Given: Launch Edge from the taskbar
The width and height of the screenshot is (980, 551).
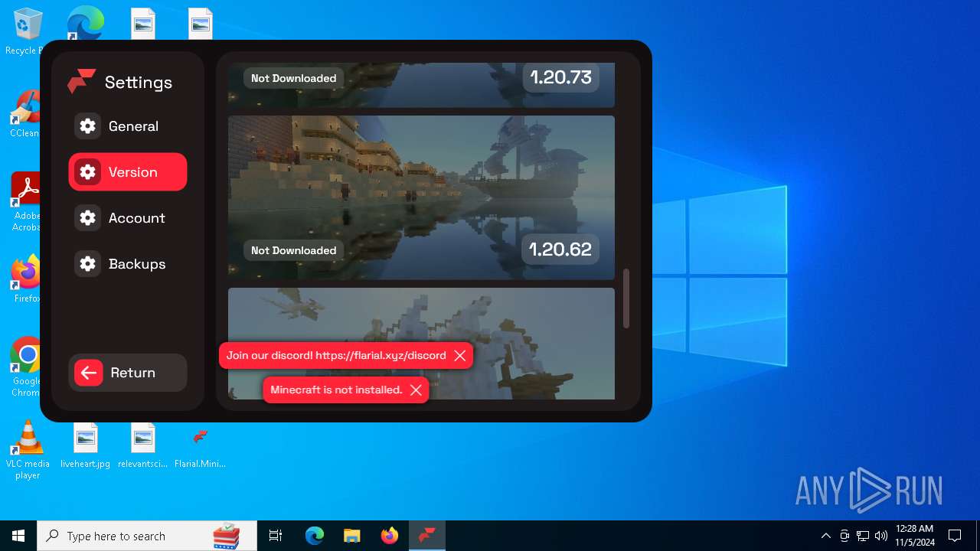Looking at the screenshot, I should [315, 536].
